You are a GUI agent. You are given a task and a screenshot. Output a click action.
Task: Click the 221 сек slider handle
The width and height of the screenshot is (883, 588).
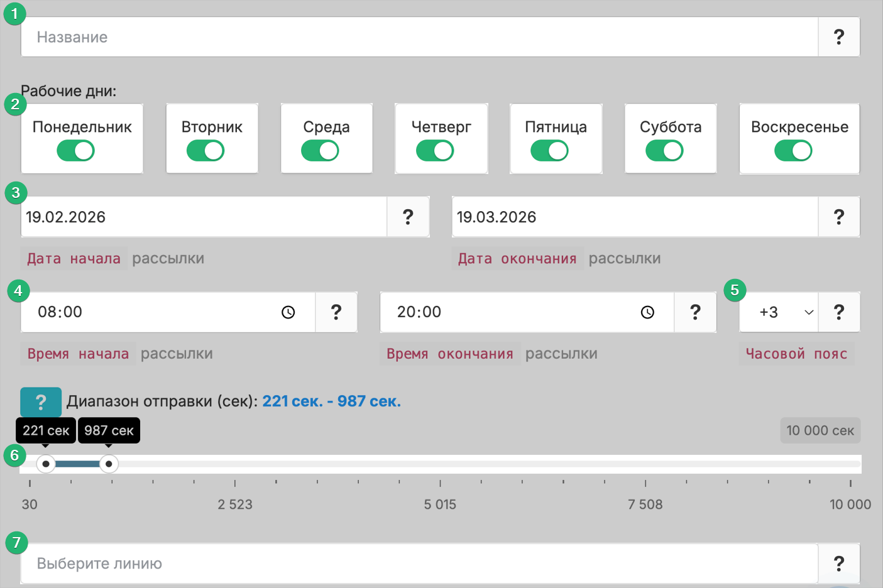(x=45, y=464)
